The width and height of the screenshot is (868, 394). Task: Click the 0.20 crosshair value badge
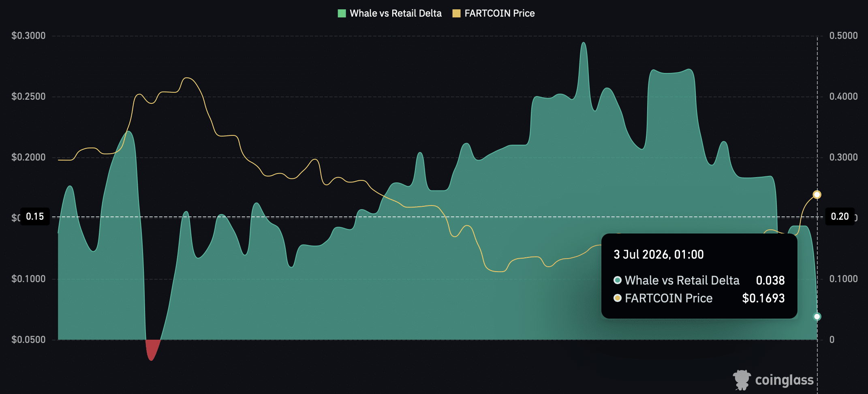840,216
